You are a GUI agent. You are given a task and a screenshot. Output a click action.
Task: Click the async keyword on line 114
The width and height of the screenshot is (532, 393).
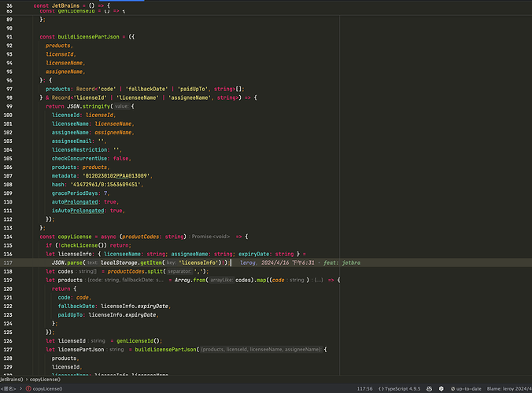(109, 237)
